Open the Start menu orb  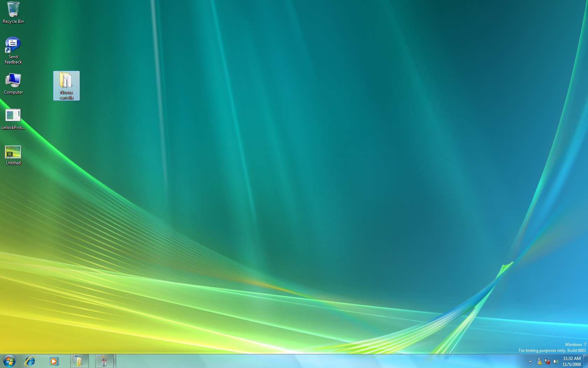coord(9,361)
